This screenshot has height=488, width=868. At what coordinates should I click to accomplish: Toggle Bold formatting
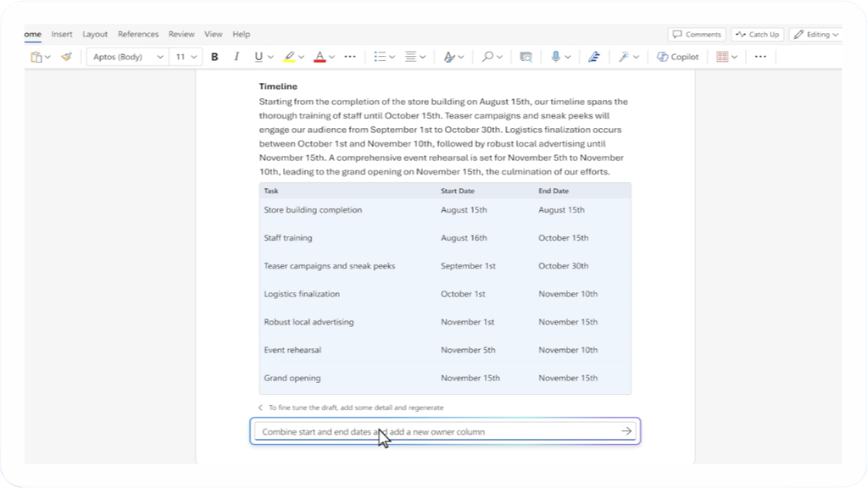point(214,57)
